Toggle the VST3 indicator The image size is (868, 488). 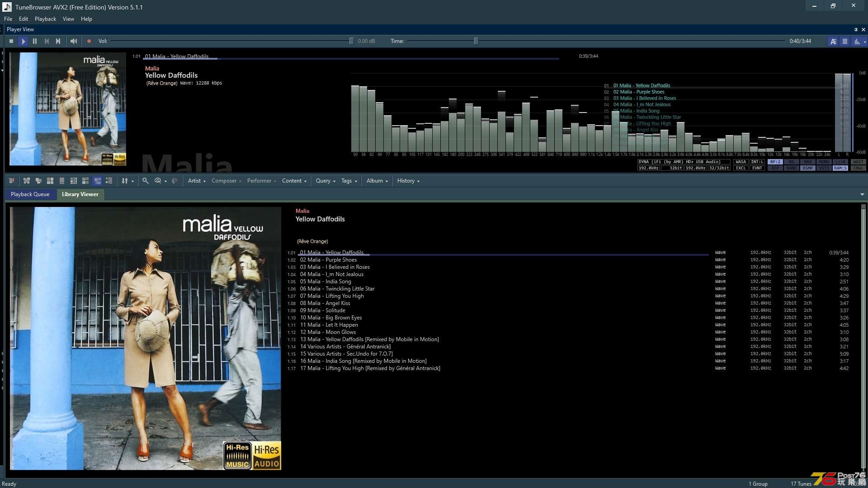824,168
